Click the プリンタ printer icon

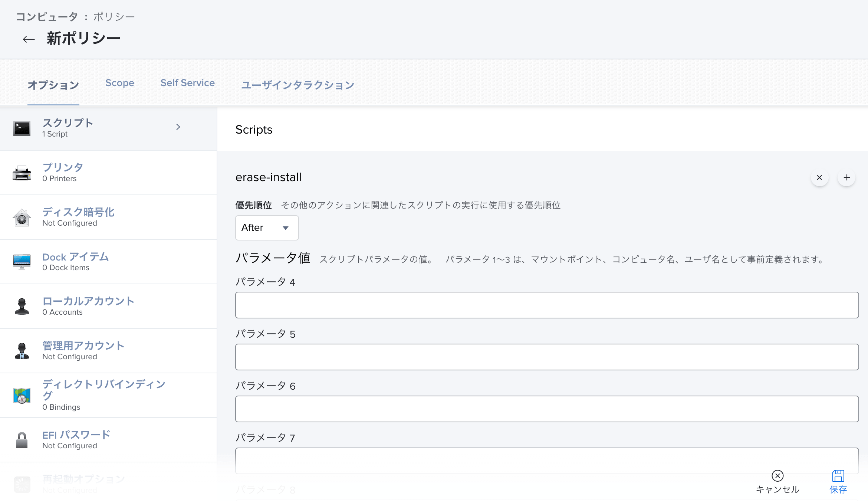click(22, 173)
